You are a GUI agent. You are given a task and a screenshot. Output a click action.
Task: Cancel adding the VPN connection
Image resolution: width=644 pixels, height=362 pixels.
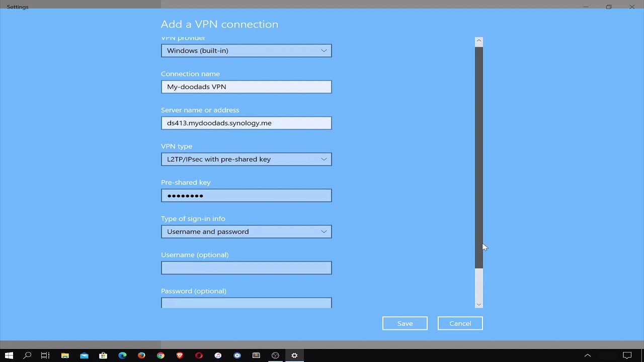[x=460, y=323]
